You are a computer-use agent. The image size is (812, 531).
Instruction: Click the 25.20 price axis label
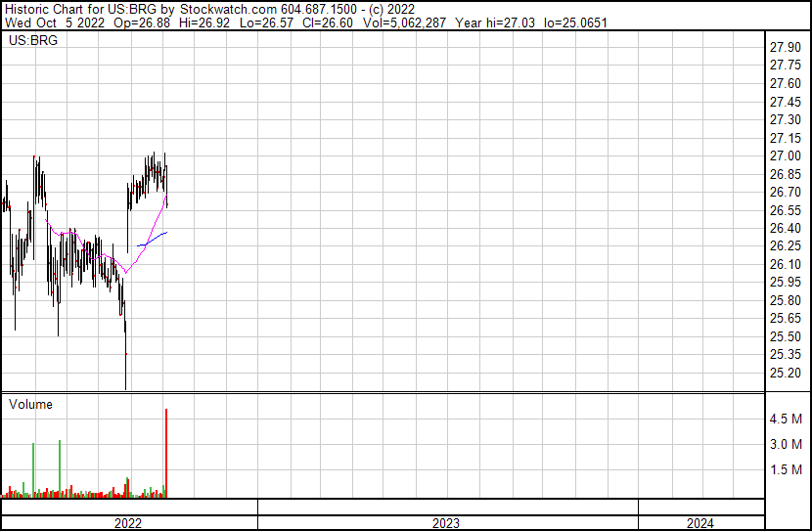[786, 373]
